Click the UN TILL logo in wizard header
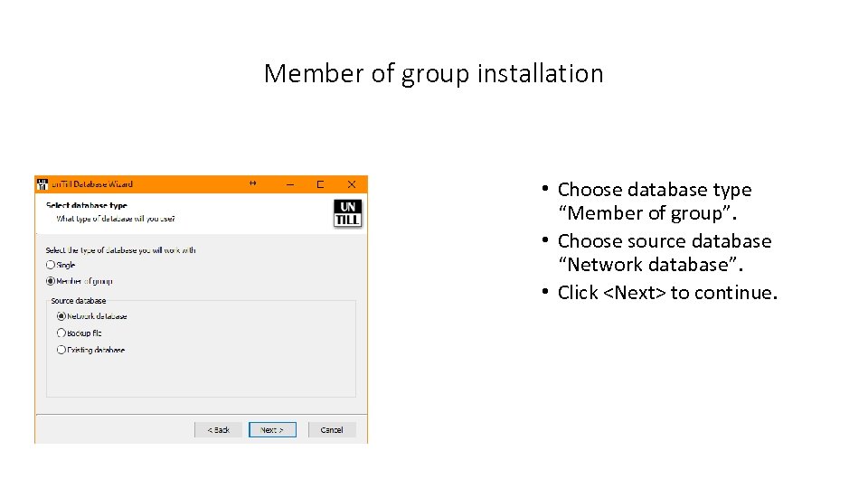Viewport: 868px width, 488px height. click(x=347, y=213)
